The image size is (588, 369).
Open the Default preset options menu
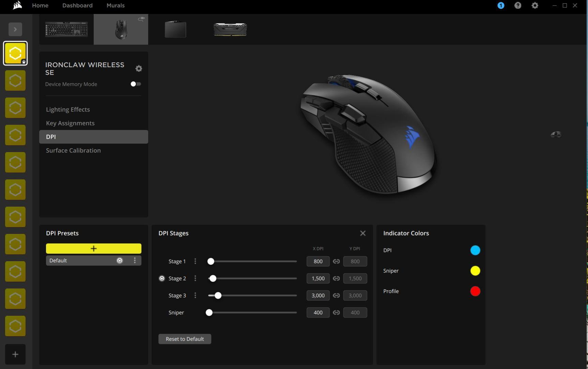coord(135,261)
